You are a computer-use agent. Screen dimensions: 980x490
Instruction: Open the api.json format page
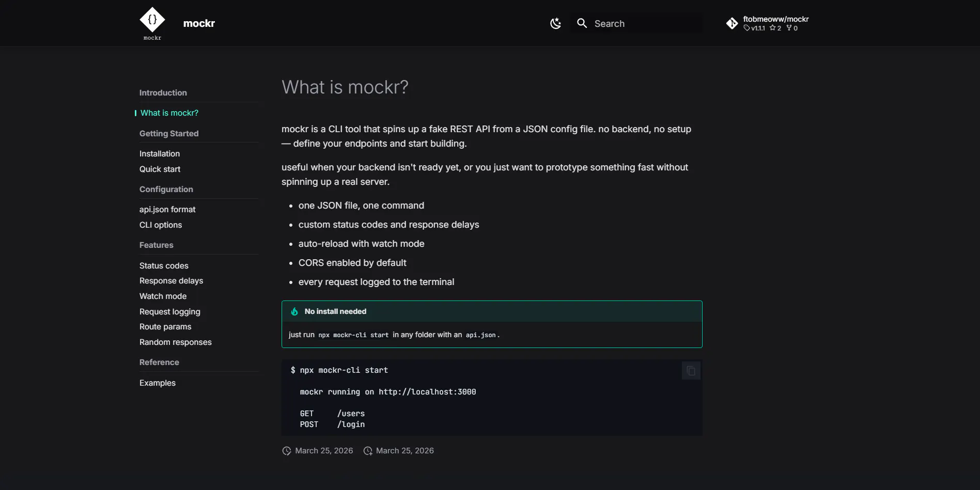[167, 209]
